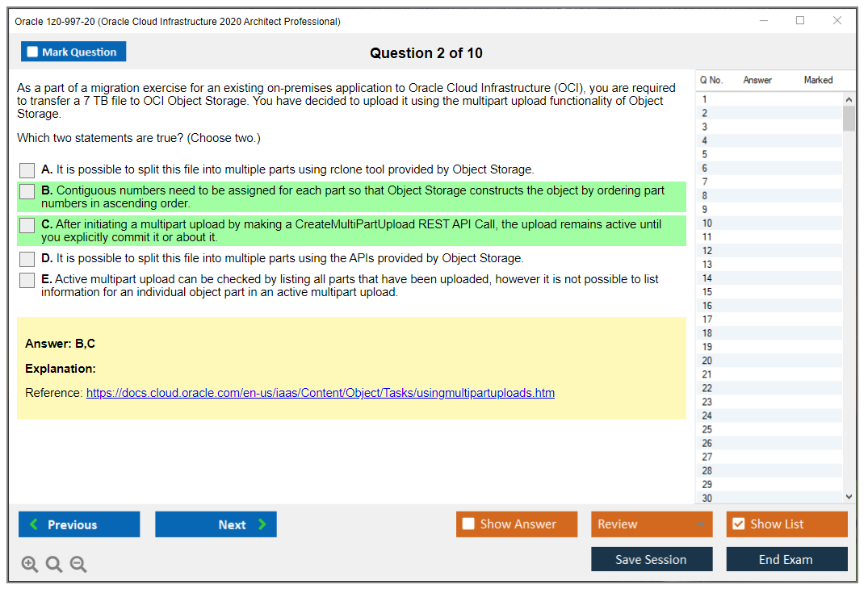The width and height of the screenshot is (868, 593).
Task: Click the reset zoom magnifier icon
Action: (54, 564)
